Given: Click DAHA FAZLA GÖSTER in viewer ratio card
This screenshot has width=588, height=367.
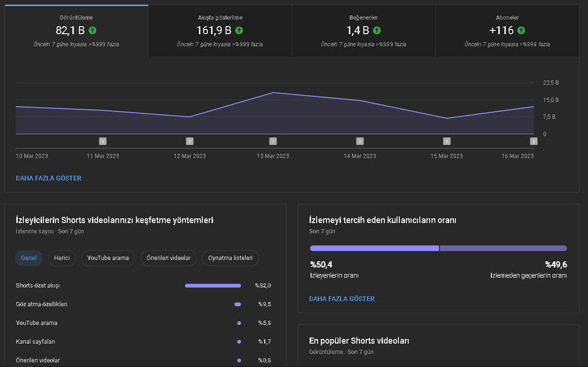Looking at the screenshot, I should tap(342, 299).
